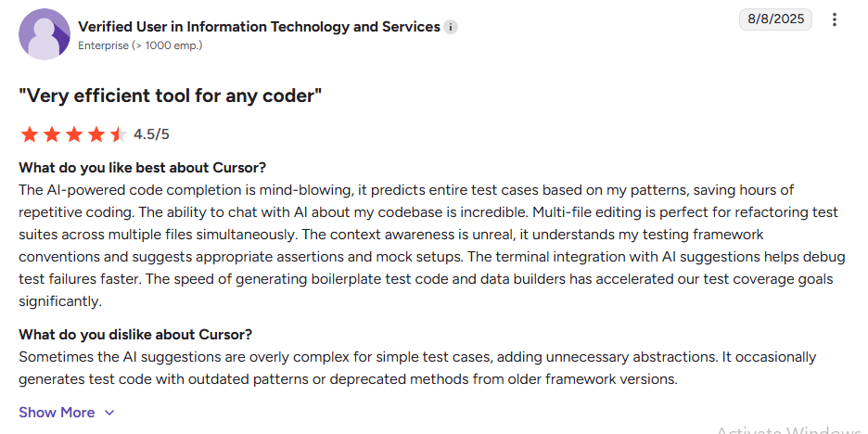
Task: Click the first rating star
Action: 29,134
